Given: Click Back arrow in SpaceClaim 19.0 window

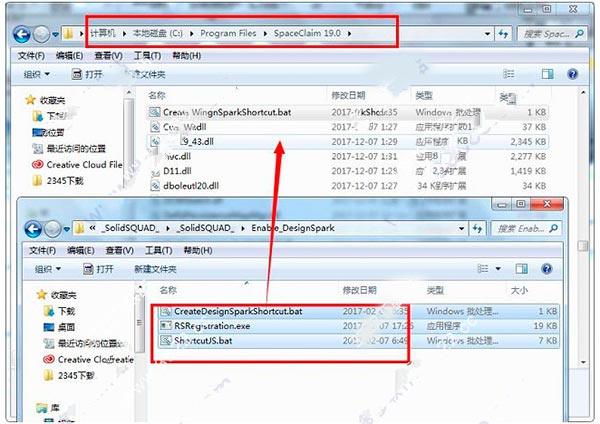Looking at the screenshot, I should click(x=21, y=34).
